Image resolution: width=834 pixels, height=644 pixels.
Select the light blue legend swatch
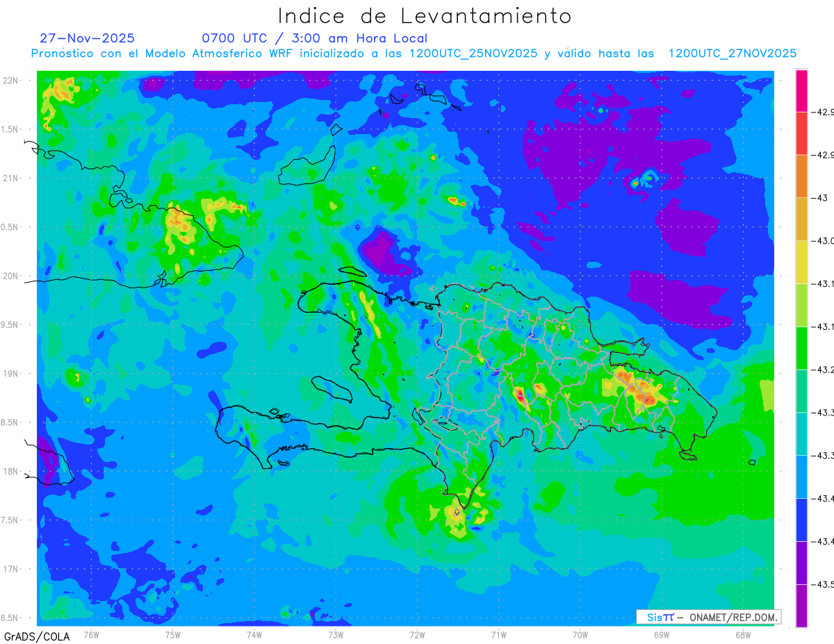tap(801, 477)
